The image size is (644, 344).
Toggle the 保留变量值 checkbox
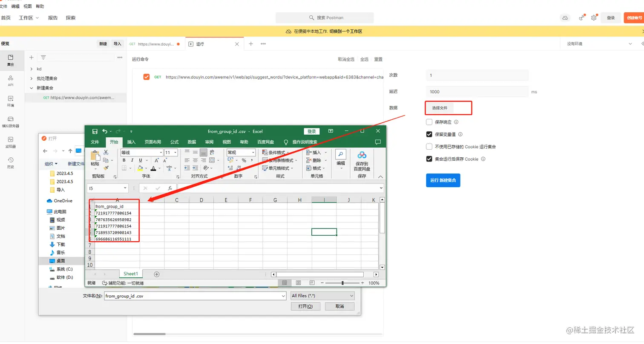click(429, 134)
